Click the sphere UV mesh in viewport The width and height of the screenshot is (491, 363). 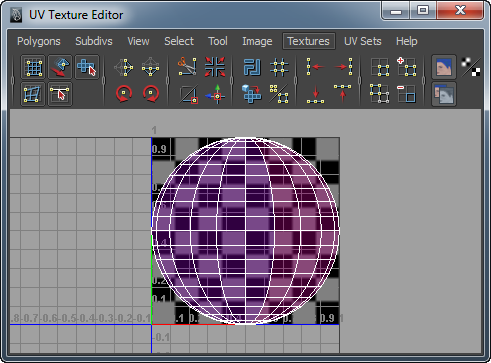coord(246,230)
